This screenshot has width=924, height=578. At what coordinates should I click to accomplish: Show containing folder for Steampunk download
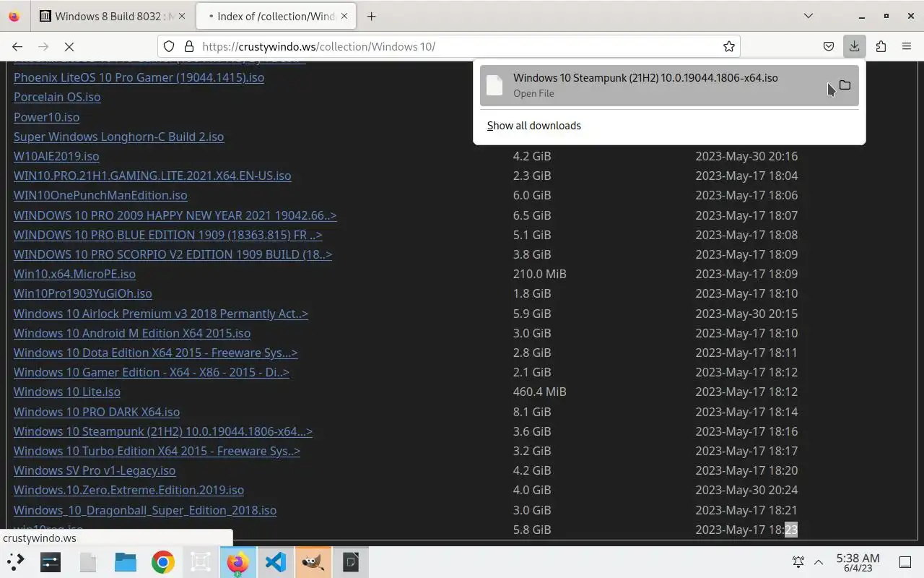[x=845, y=85]
